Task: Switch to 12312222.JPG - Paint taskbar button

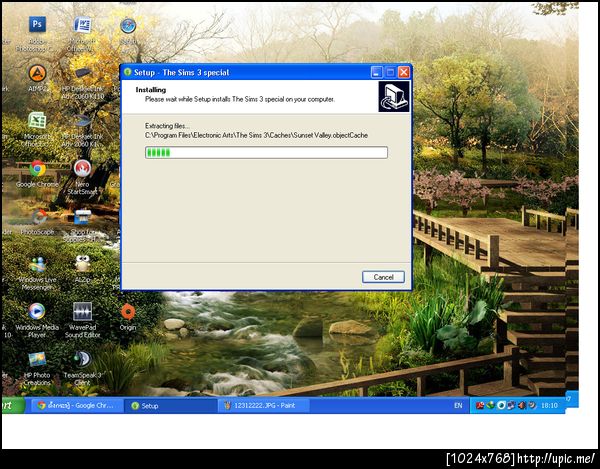Action: coord(264,405)
